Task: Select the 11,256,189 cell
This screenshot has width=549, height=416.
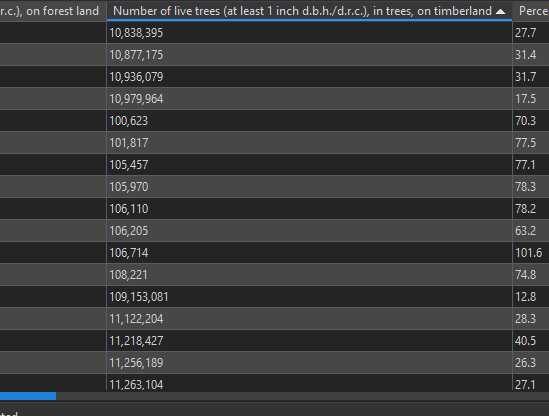Action: pyautogui.click(x=309, y=363)
